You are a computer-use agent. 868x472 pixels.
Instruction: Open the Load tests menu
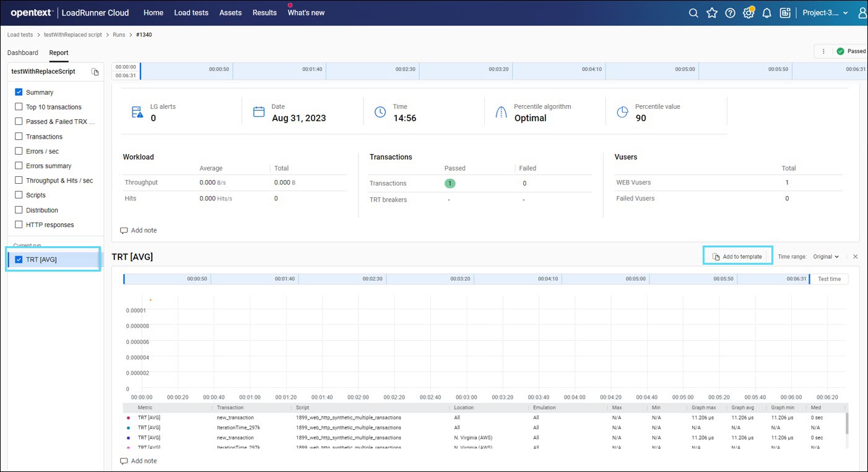[191, 13]
